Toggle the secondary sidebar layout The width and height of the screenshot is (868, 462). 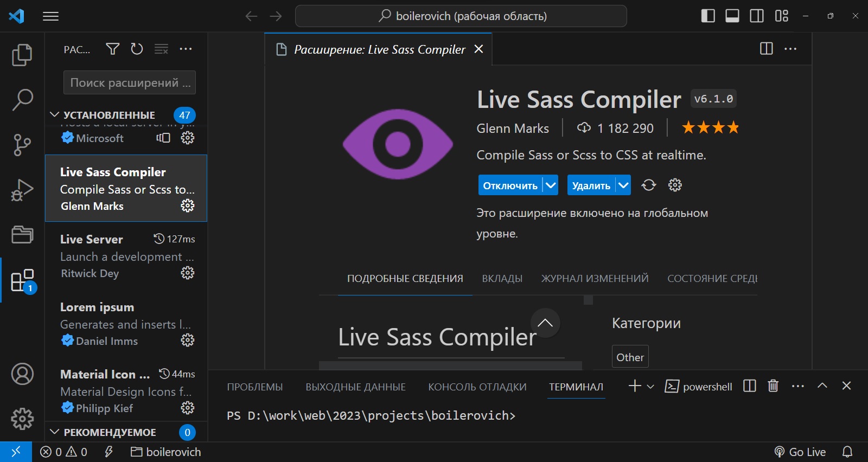click(757, 16)
